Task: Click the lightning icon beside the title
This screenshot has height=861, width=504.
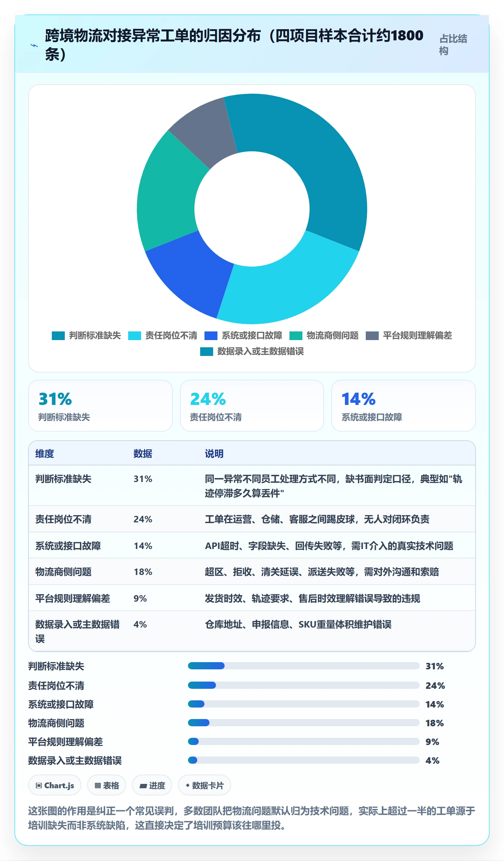Action: click(x=34, y=45)
